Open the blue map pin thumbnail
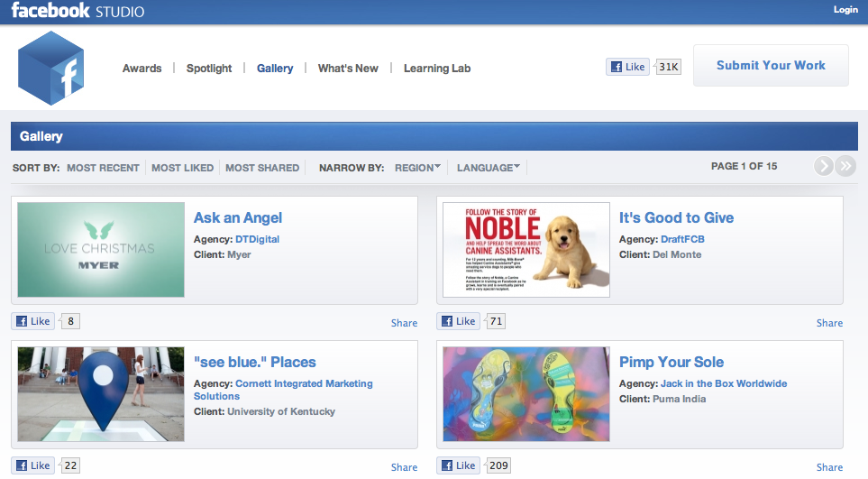The width and height of the screenshot is (868, 479). pyautogui.click(x=101, y=394)
